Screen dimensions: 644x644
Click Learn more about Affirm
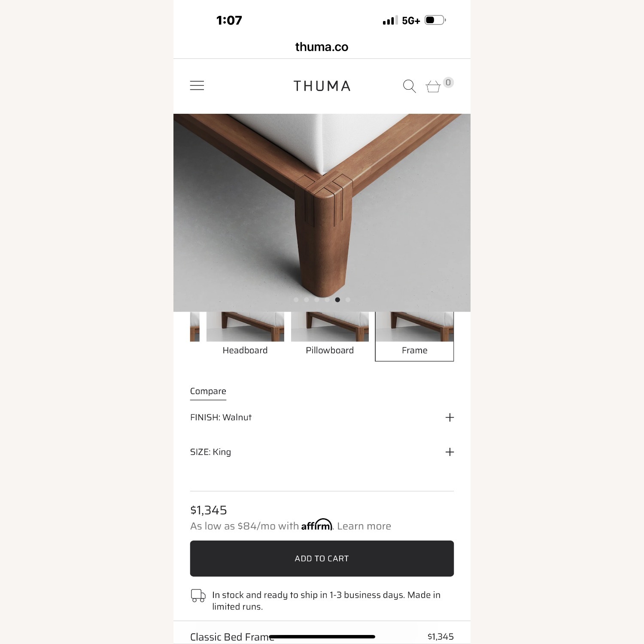pyautogui.click(x=364, y=526)
